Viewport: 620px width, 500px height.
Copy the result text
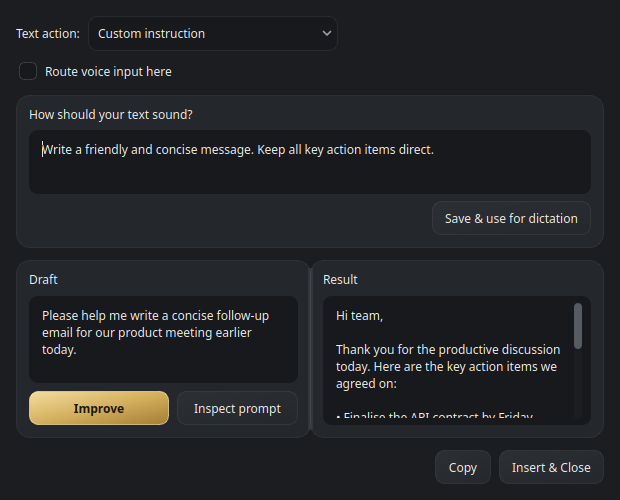click(463, 467)
